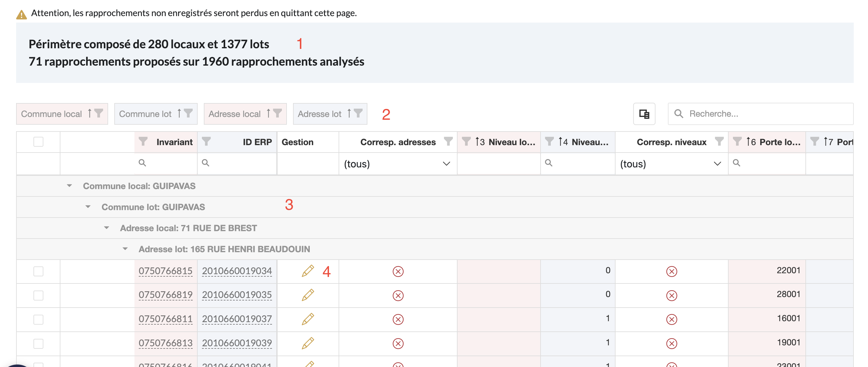The height and width of the screenshot is (367, 868).
Task: Collapse the Commune local: GUIPAVAS group
Action: (x=69, y=186)
